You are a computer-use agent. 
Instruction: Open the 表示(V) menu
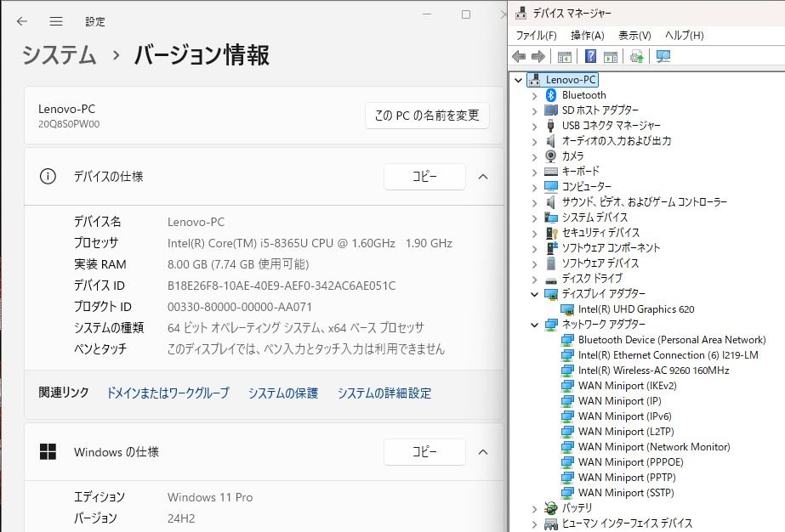tap(634, 36)
